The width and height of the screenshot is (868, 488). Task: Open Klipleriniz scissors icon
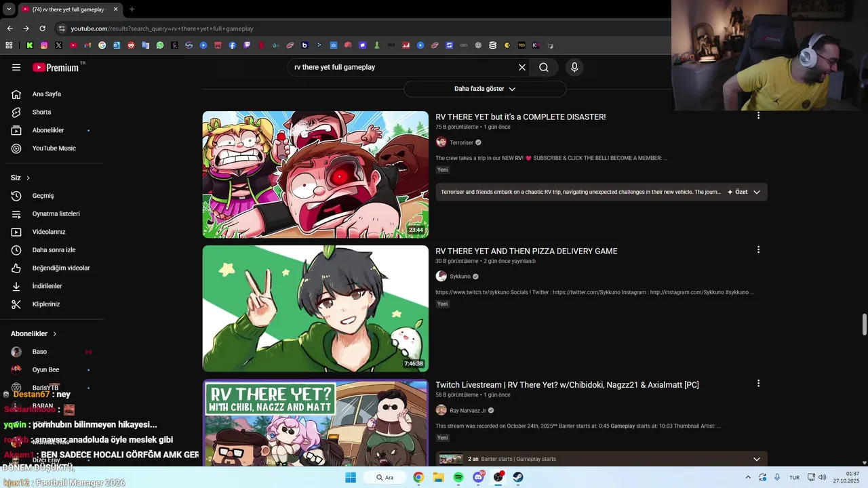pyautogui.click(x=16, y=304)
